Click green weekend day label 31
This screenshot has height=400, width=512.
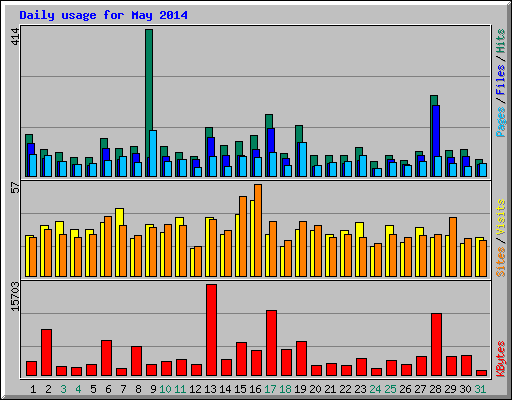coord(480,389)
